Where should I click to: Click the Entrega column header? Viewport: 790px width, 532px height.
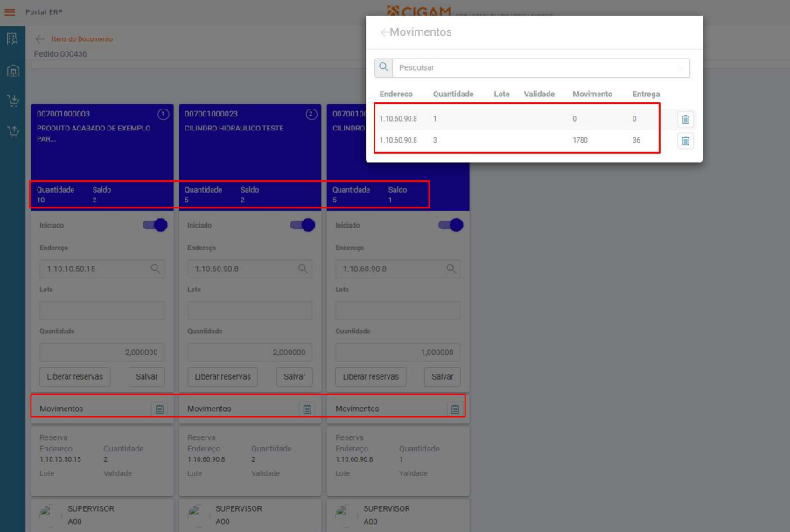click(646, 94)
